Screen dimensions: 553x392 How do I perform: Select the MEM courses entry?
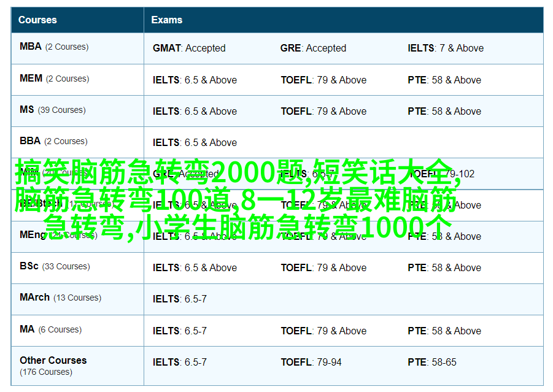coord(31,79)
